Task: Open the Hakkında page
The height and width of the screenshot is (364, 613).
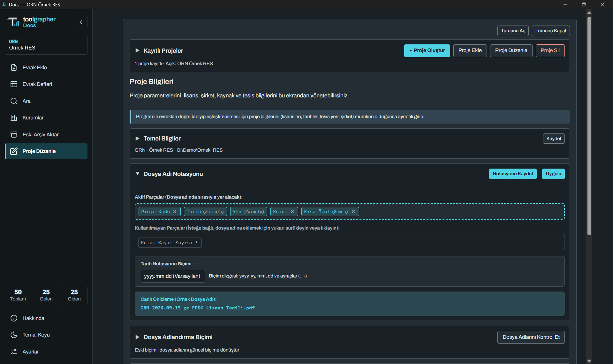Action: coord(46,318)
